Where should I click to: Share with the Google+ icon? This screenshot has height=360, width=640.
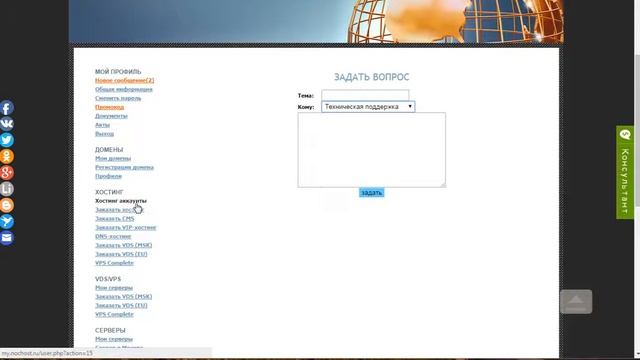coord(7,173)
